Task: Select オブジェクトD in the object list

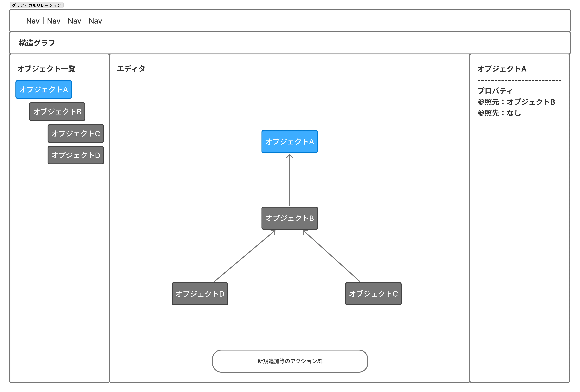Action: (76, 155)
